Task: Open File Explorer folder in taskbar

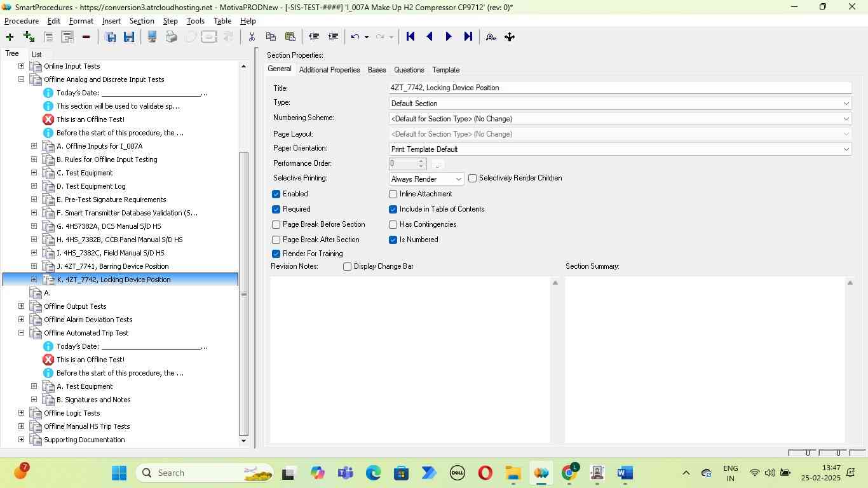Action: pyautogui.click(x=513, y=473)
